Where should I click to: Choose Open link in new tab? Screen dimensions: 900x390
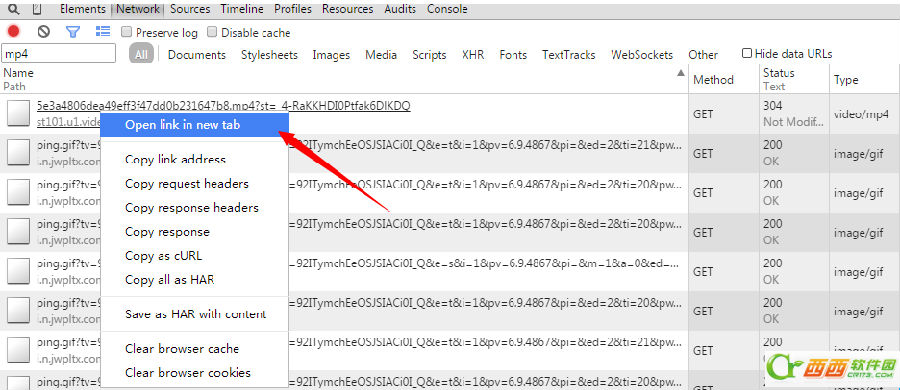pyautogui.click(x=194, y=125)
